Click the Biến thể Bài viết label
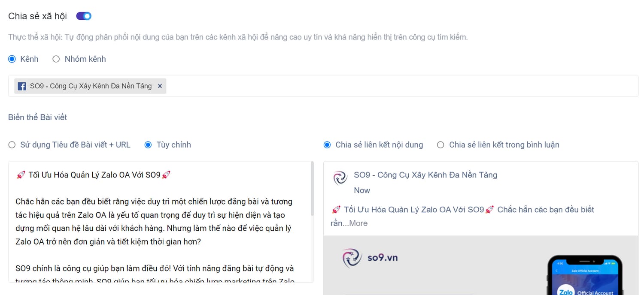Viewport: 644px width, 295px height. [38, 117]
